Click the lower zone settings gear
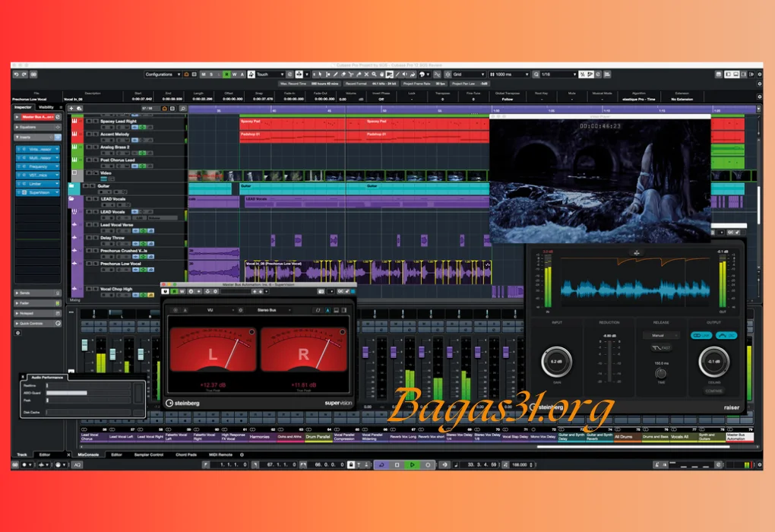The width and height of the screenshot is (775, 532). pyautogui.click(x=242, y=454)
